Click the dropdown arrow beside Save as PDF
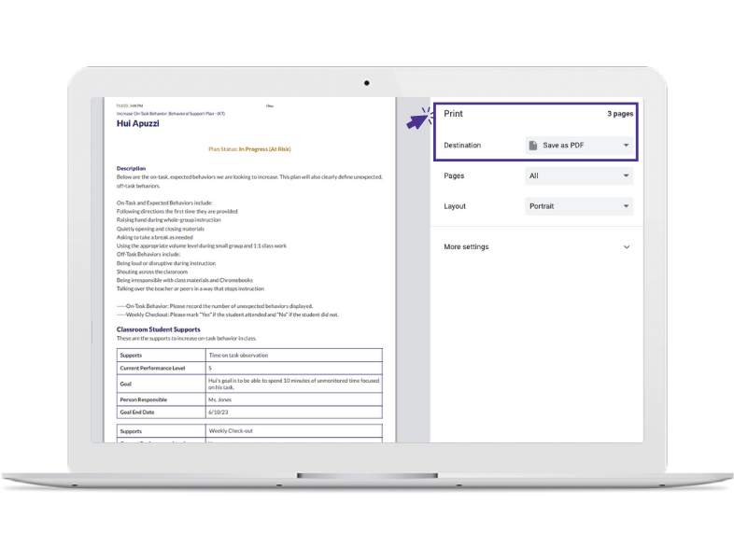The height and width of the screenshot is (560, 734). click(625, 146)
